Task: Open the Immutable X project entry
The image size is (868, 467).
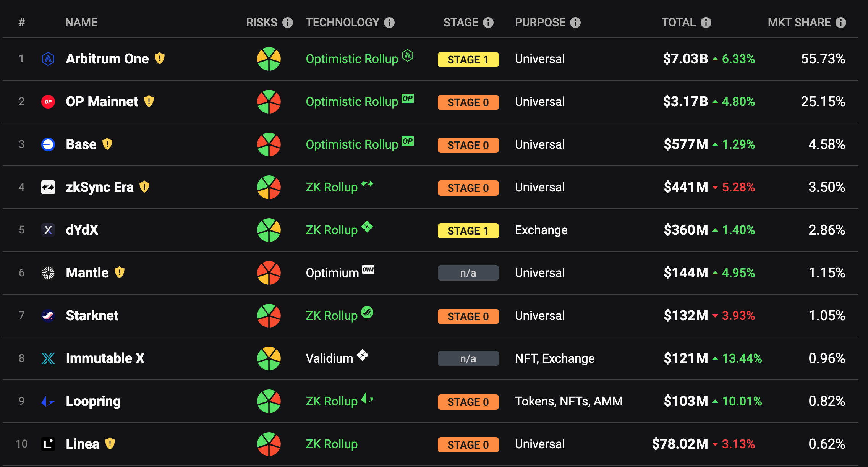Action: click(x=105, y=358)
